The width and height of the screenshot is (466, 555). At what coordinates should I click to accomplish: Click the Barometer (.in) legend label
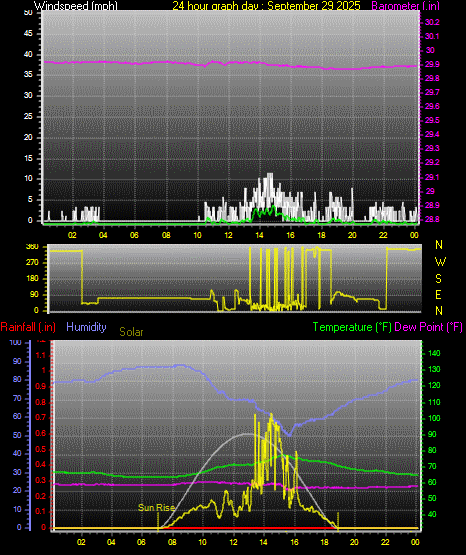(400, 6)
